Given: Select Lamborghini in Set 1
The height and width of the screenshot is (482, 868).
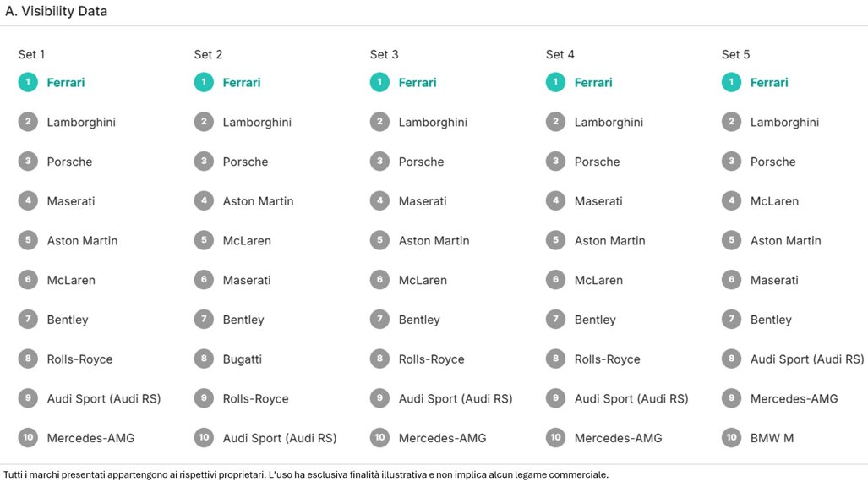Looking at the screenshot, I should 81,123.
